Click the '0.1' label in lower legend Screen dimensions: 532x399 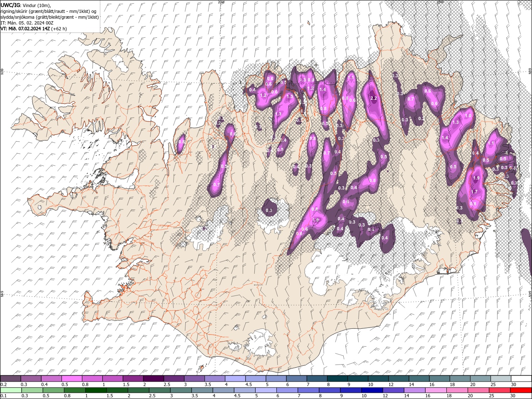click(3, 396)
